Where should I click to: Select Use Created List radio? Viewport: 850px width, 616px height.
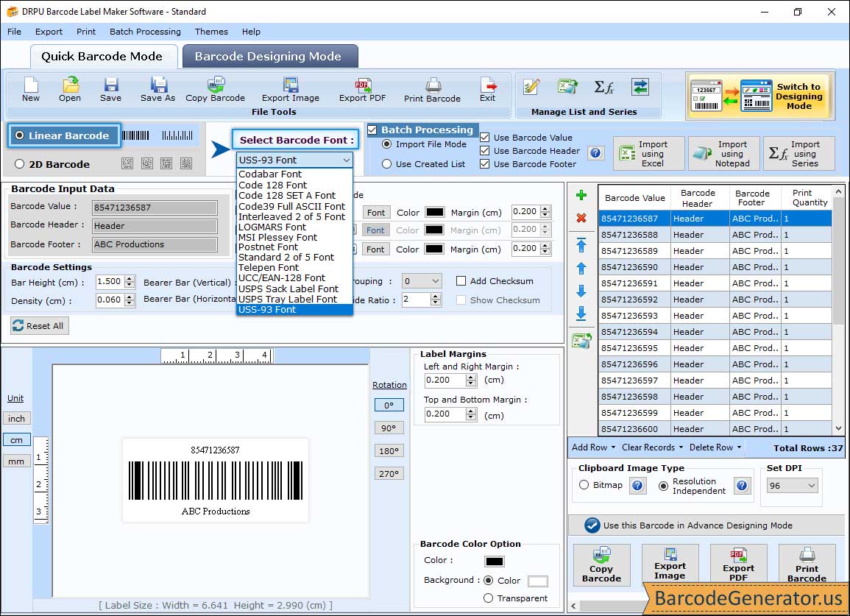[x=386, y=164]
